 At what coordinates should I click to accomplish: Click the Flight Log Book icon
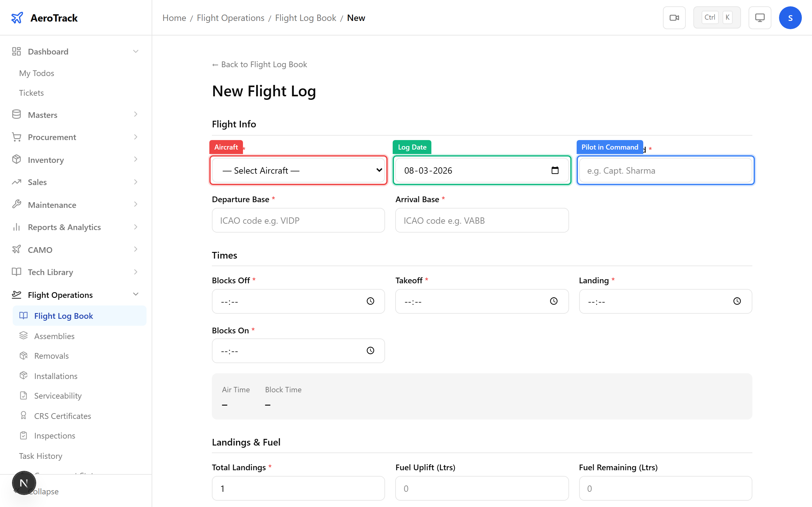23,316
